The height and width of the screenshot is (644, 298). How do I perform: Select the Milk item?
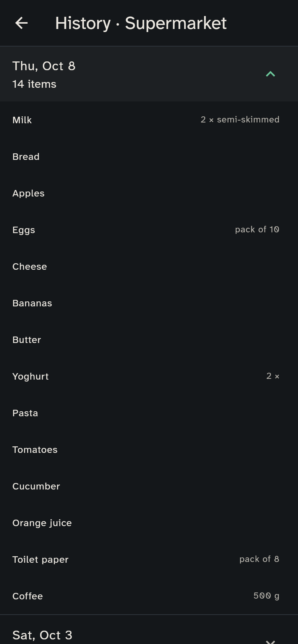(149, 120)
